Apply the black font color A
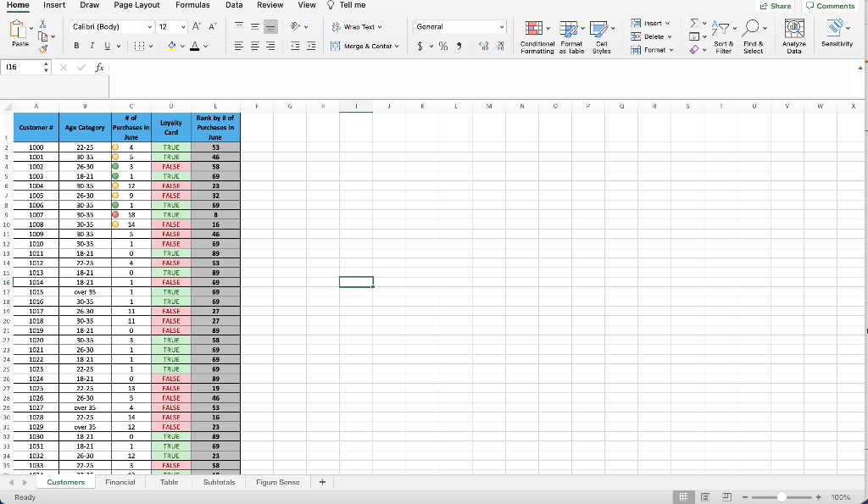Image resolution: width=868 pixels, height=504 pixels. tap(194, 46)
